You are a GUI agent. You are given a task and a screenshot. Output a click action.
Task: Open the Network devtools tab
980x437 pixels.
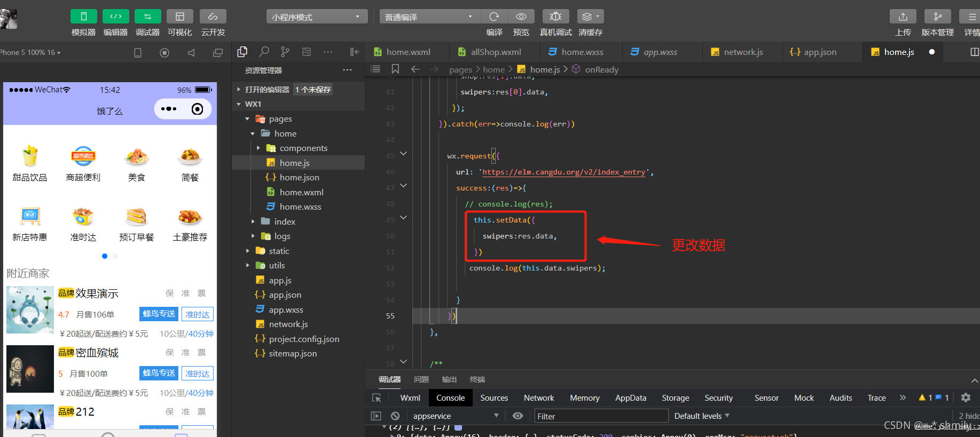tap(539, 398)
